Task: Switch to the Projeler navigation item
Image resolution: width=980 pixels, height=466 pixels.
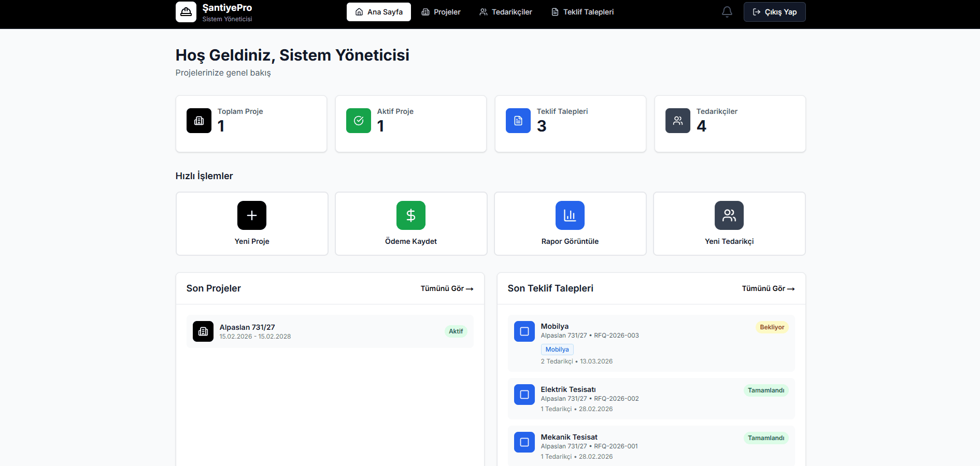Action: point(441,11)
